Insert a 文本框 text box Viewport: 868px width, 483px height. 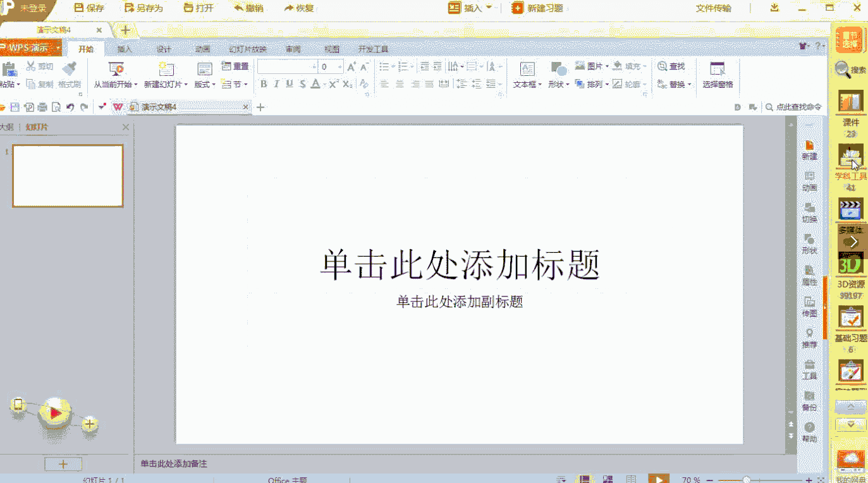tap(527, 75)
